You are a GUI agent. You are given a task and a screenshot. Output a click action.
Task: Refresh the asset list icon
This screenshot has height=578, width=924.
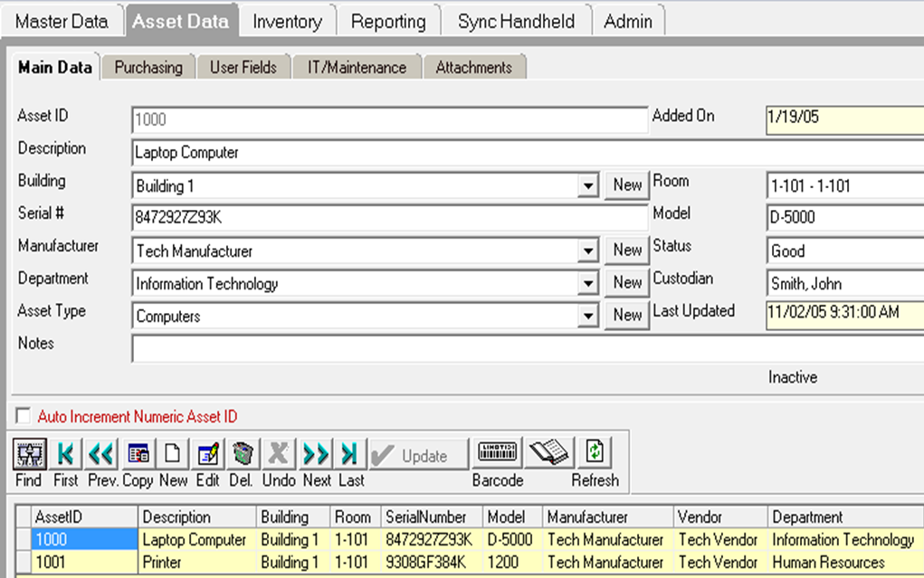(x=595, y=452)
